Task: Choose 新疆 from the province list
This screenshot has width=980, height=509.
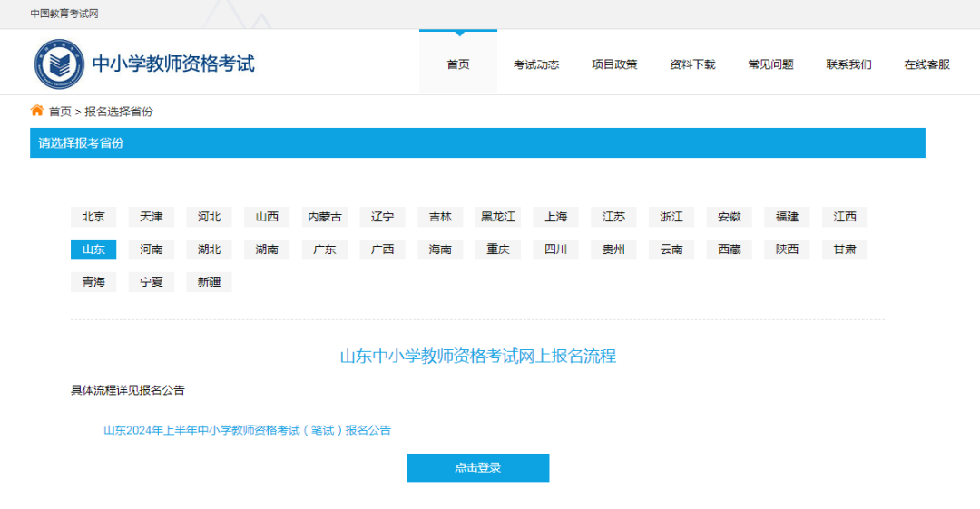Action: [x=209, y=282]
